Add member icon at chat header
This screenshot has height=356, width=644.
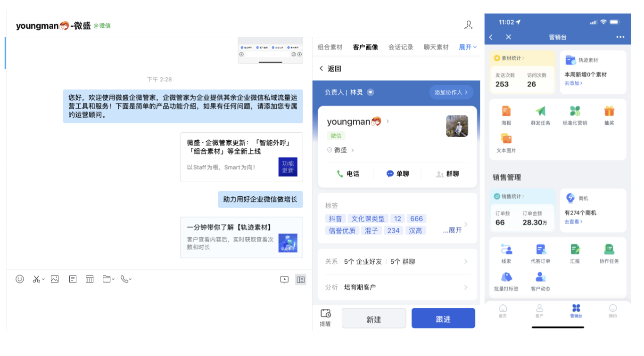tap(469, 25)
